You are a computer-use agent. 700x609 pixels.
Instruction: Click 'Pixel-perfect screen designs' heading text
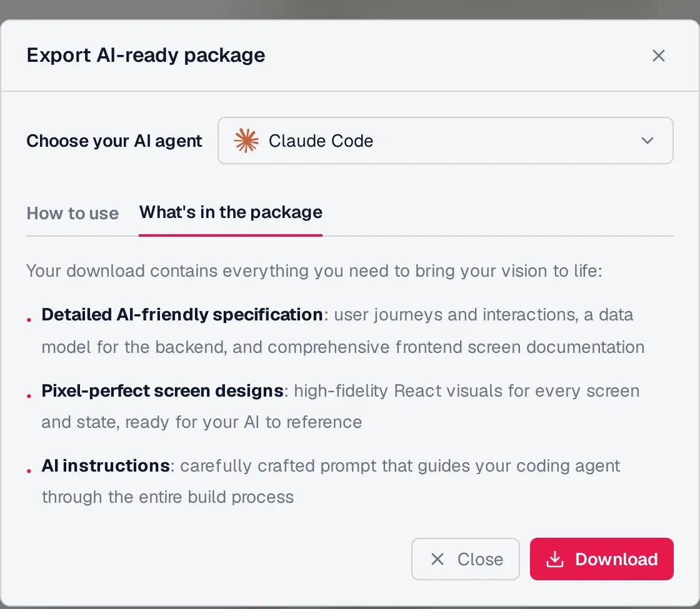pos(162,391)
